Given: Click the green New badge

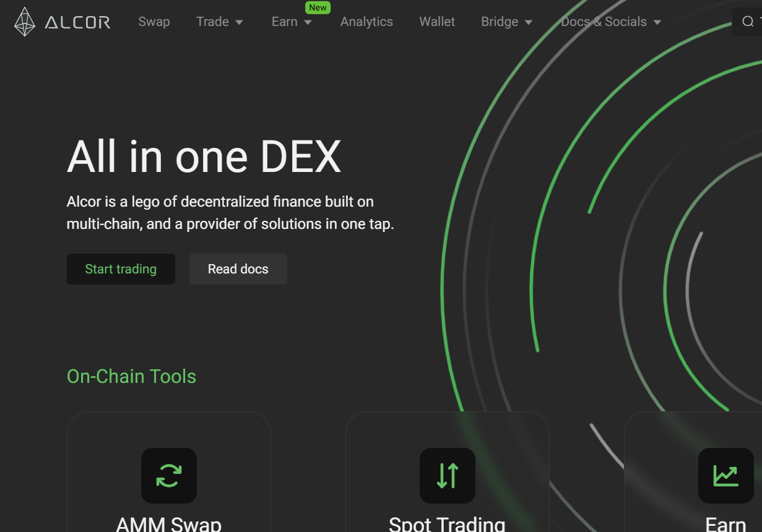Looking at the screenshot, I should [318, 7].
